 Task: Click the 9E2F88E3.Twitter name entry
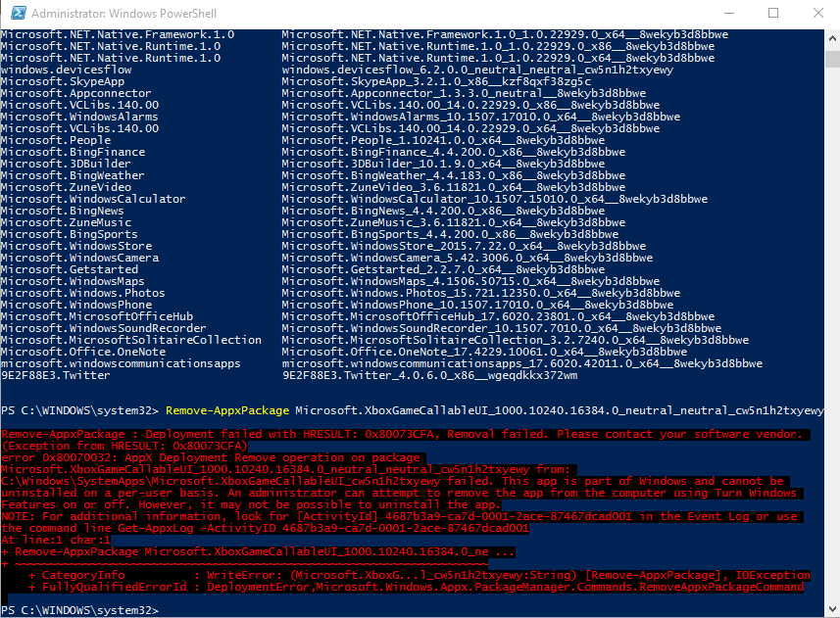55,376
